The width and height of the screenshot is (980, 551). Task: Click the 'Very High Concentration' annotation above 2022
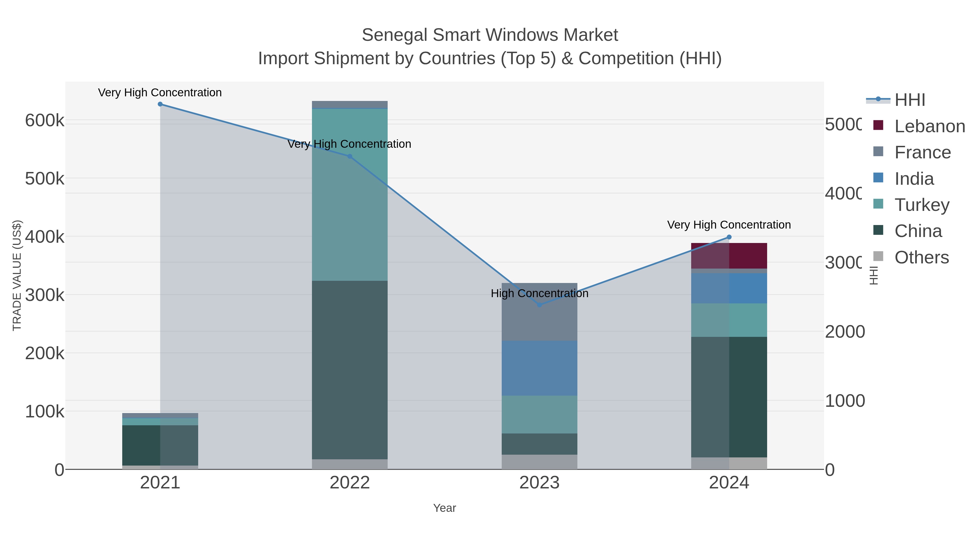349,144
